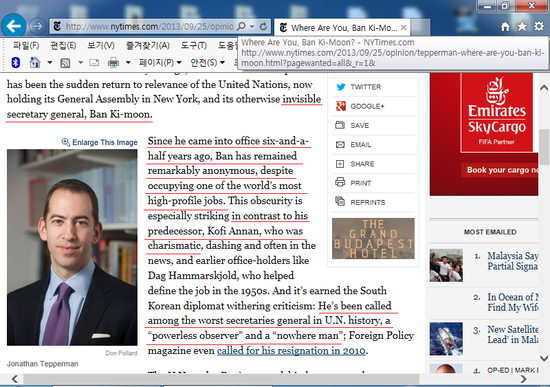Open 'New Satellite... Lead' in Mala' link
Image resolution: width=550 pixels, height=387 pixels.
(x=513, y=334)
